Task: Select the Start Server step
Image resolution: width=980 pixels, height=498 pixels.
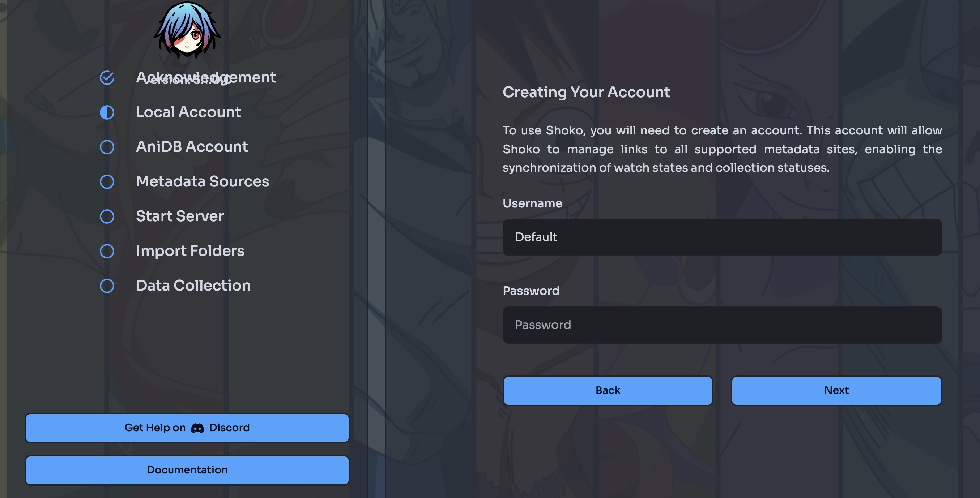Action: pyautogui.click(x=180, y=216)
